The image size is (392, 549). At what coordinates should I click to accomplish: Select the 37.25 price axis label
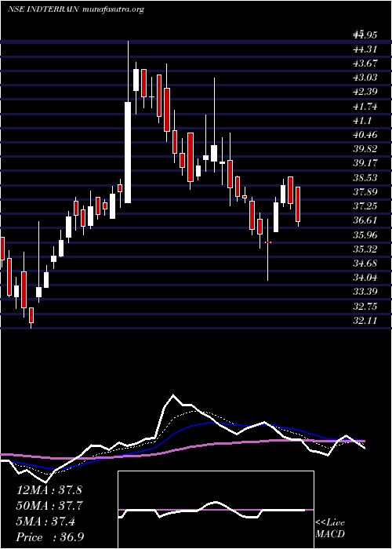[365, 206]
